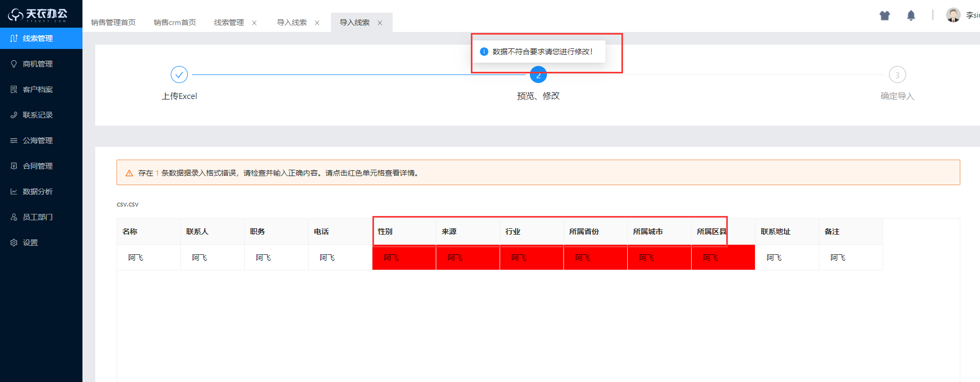Image resolution: width=980 pixels, height=382 pixels.
Task: Click the 性别 column header
Action: [x=404, y=231]
